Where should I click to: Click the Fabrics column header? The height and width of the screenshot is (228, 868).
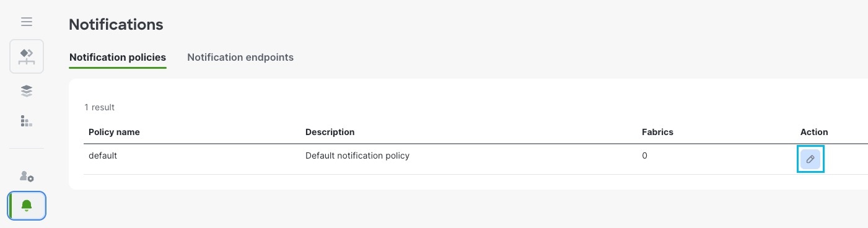pos(657,132)
